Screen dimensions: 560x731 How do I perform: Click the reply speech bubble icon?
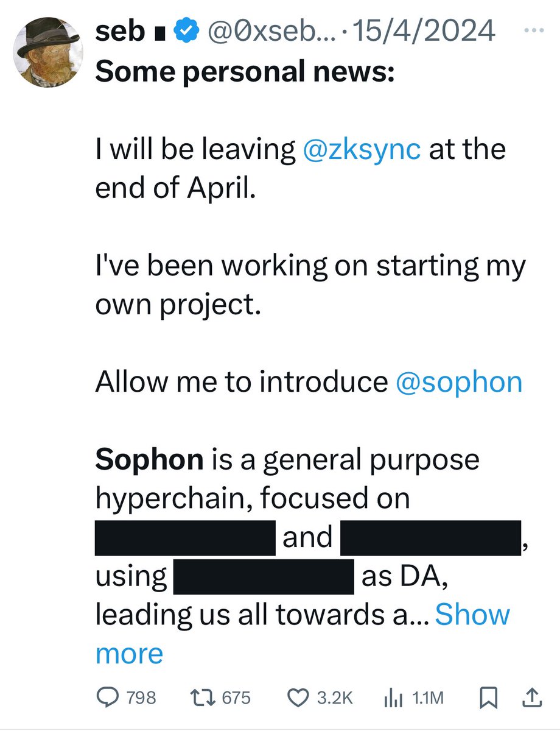click(109, 697)
